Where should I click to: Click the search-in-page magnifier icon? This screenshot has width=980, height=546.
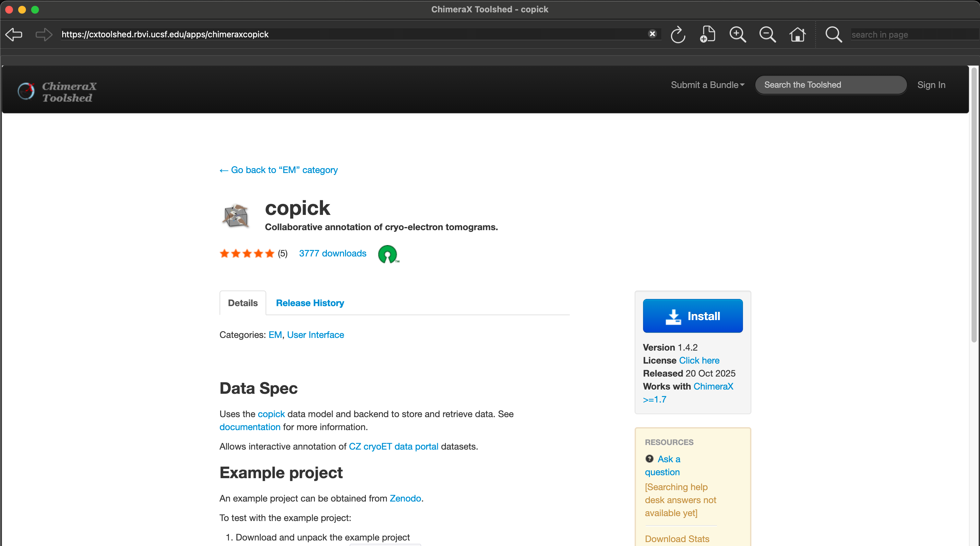point(833,35)
